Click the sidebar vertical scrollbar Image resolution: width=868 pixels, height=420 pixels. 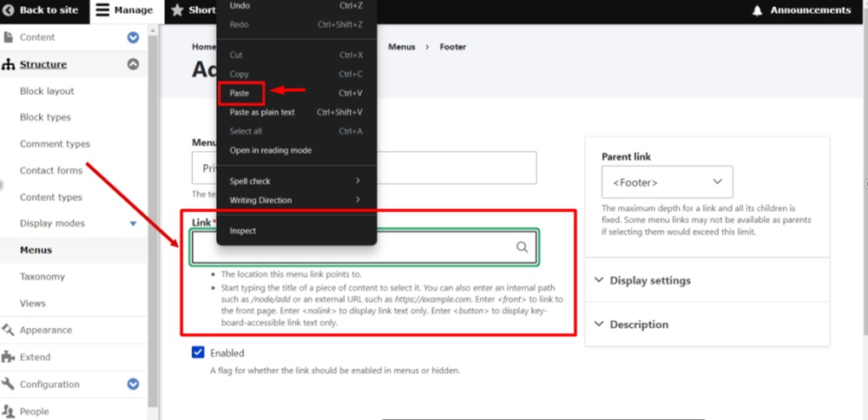click(152, 221)
